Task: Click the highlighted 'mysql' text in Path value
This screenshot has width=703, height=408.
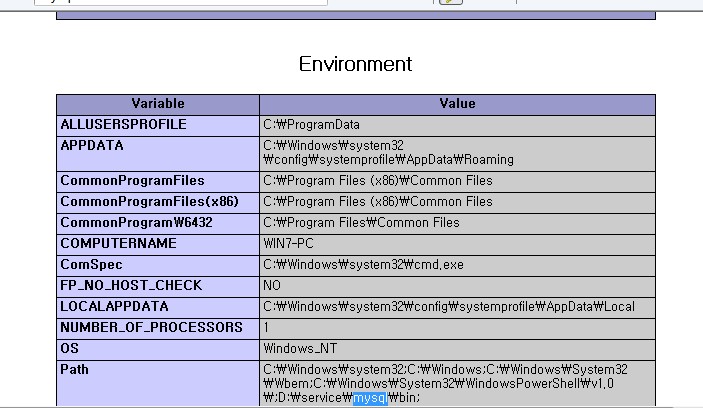Action: pos(369,398)
